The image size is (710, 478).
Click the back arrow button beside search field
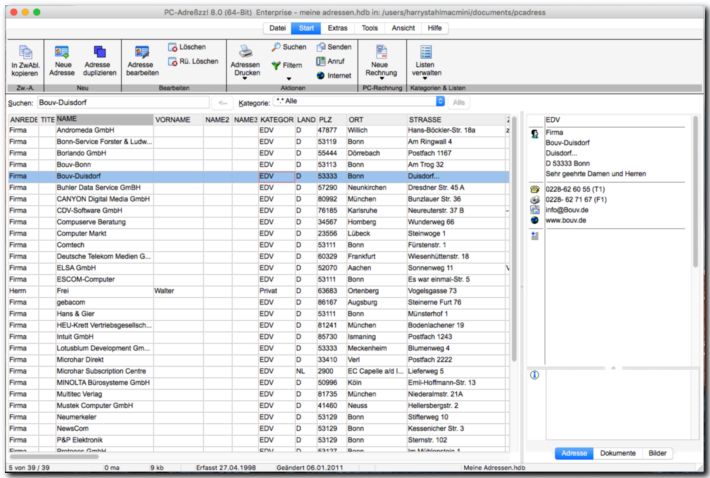coord(222,103)
